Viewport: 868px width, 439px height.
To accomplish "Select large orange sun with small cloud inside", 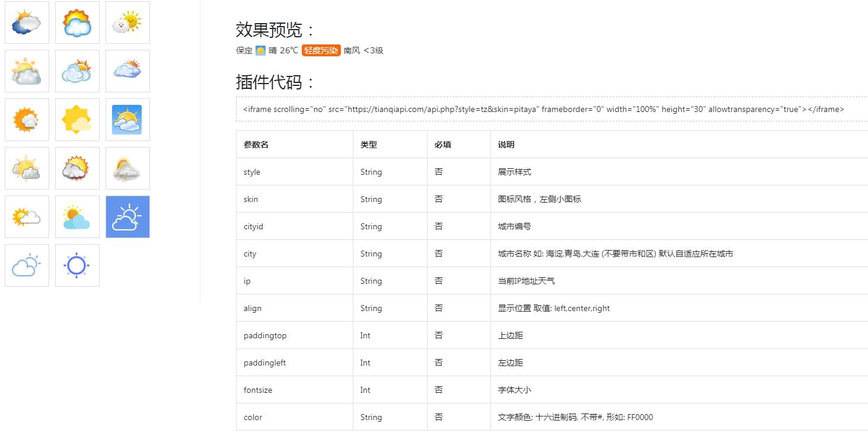I will pos(27,120).
